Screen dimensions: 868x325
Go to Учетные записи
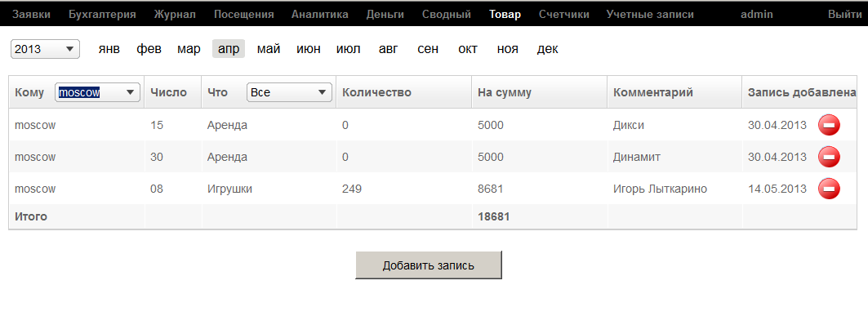click(650, 15)
